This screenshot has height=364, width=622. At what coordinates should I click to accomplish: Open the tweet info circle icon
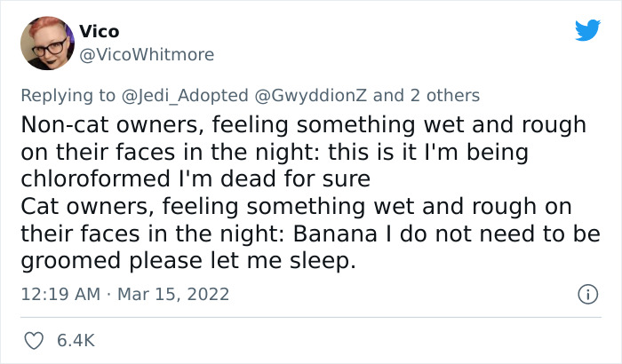[x=586, y=293]
